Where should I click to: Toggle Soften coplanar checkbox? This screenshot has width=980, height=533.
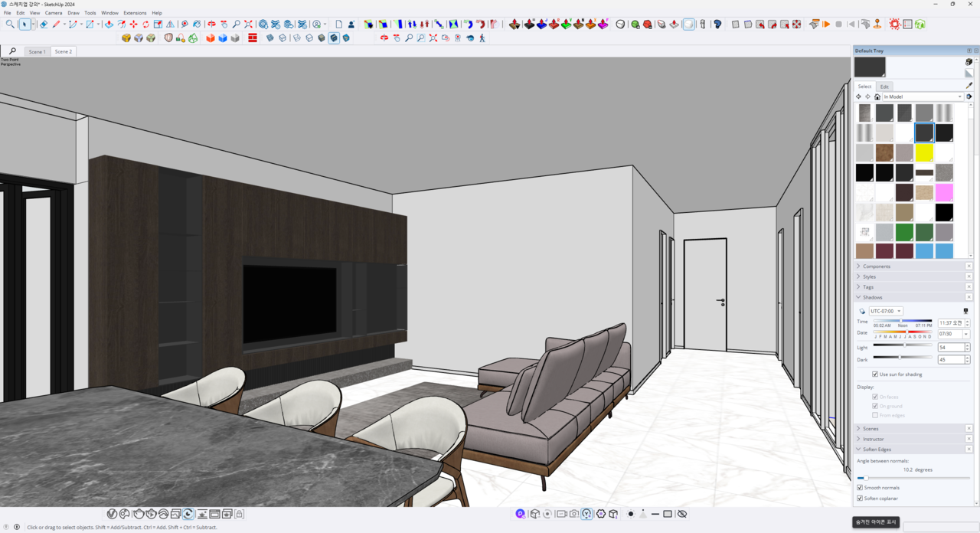(x=860, y=499)
